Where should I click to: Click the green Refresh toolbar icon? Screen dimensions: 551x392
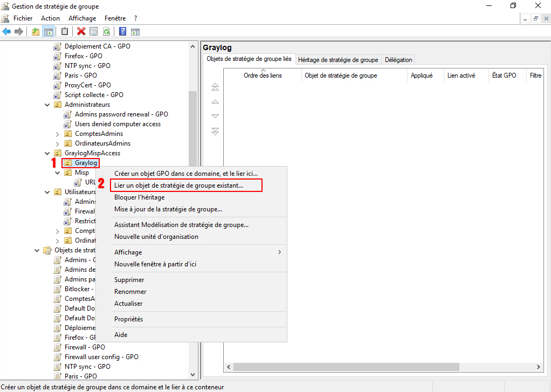pos(107,32)
